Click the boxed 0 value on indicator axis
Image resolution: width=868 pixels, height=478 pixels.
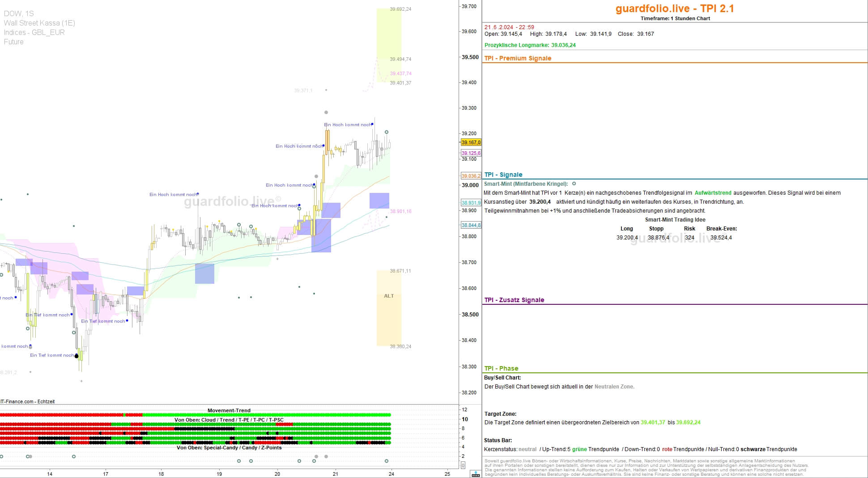point(463,465)
